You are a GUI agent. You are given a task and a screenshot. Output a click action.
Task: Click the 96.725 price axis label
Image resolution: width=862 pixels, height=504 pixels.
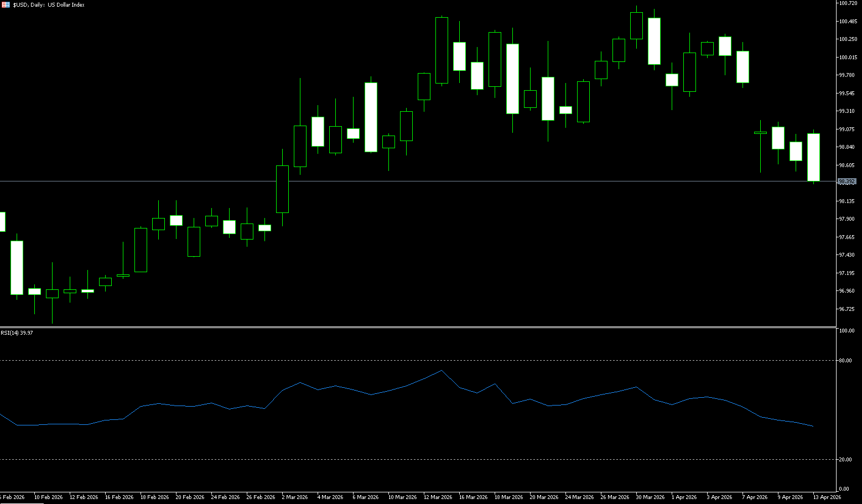coord(847,309)
